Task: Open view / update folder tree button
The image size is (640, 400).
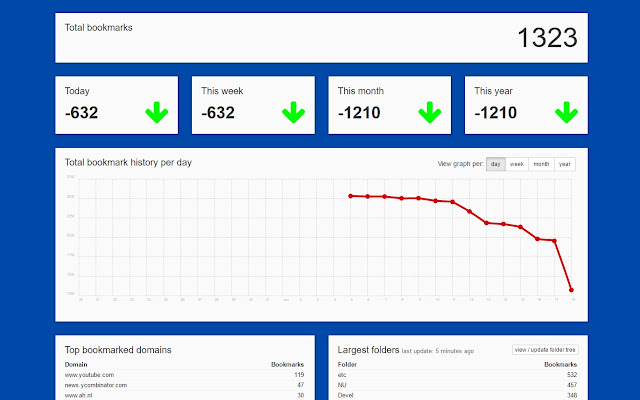Action: click(545, 350)
